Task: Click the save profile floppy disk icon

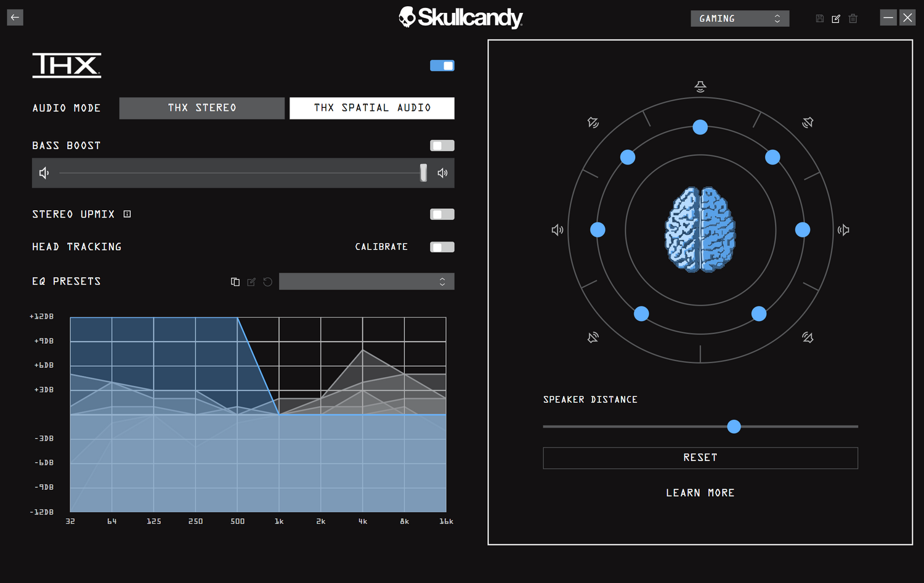Action: [x=819, y=18]
